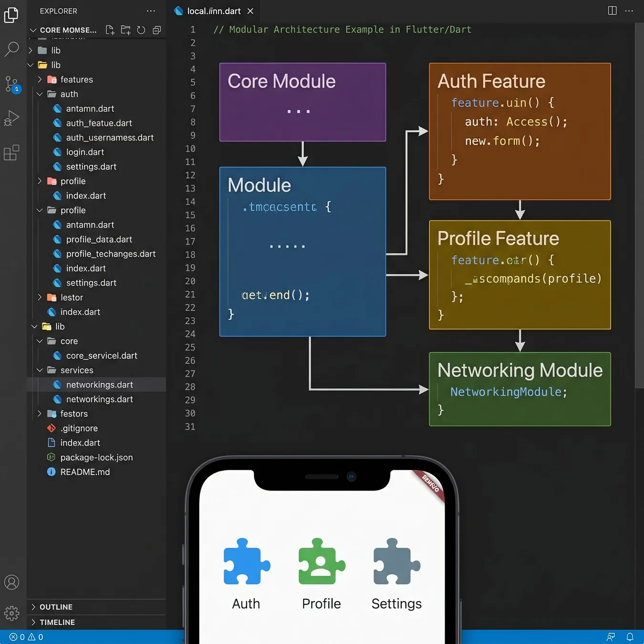This screenshot has width=644, height=644.
Task: Click the Split Editor icon
Action: [613, 10]
